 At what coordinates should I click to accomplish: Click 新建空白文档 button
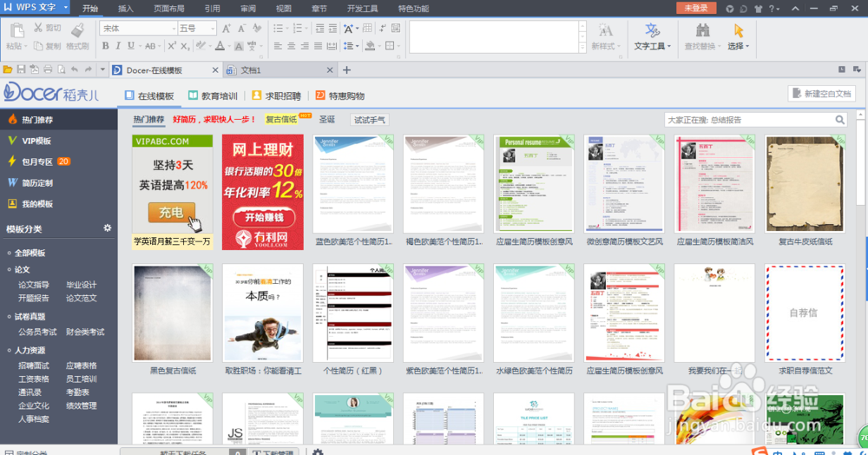821,94
